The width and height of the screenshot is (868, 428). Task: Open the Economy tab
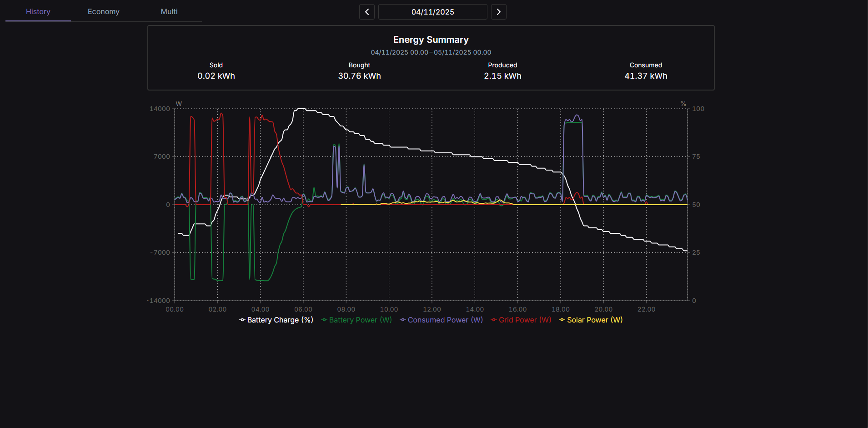pos(104,11)
